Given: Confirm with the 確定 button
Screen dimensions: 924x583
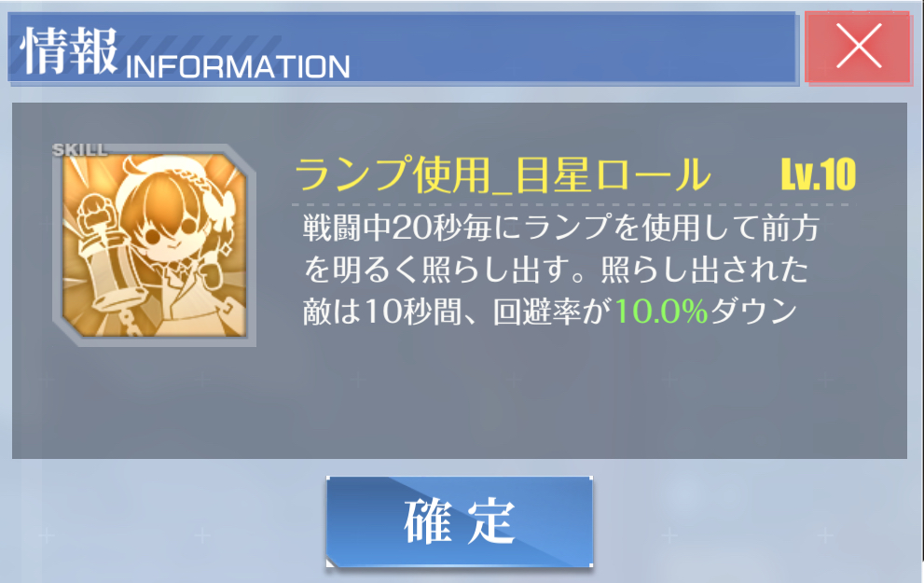Looking at the screenshot, I should click(459, 521).
